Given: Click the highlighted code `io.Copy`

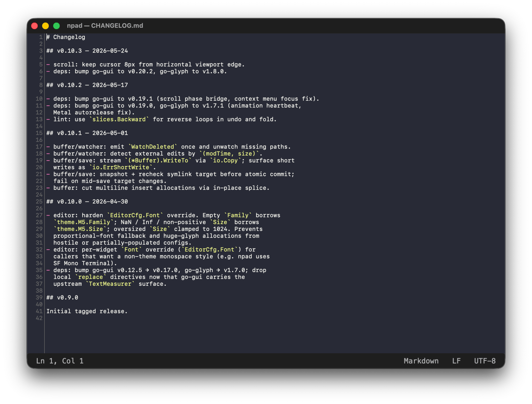Looking at the screenshot, I should (225, 161).
